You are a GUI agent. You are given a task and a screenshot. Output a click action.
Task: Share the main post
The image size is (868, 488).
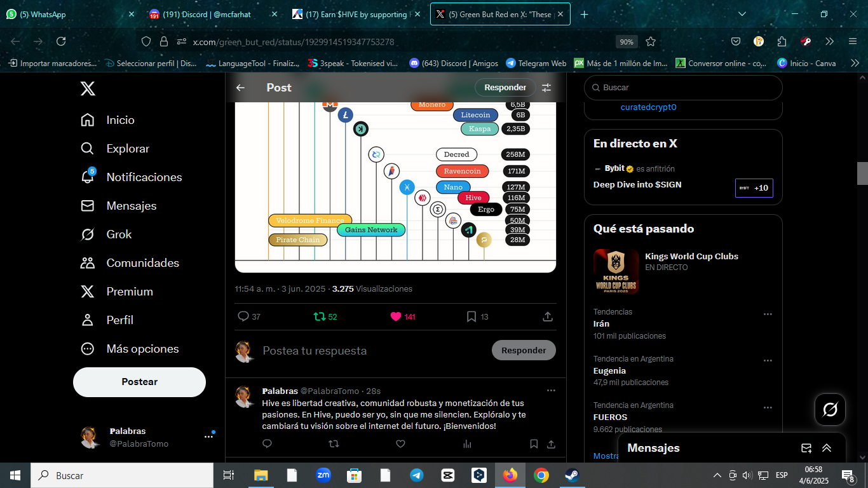pos(548,316)
